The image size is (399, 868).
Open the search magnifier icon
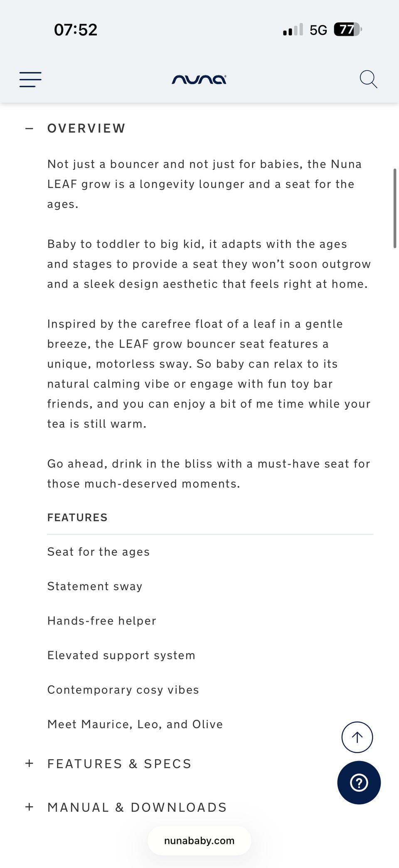(368, 79)
